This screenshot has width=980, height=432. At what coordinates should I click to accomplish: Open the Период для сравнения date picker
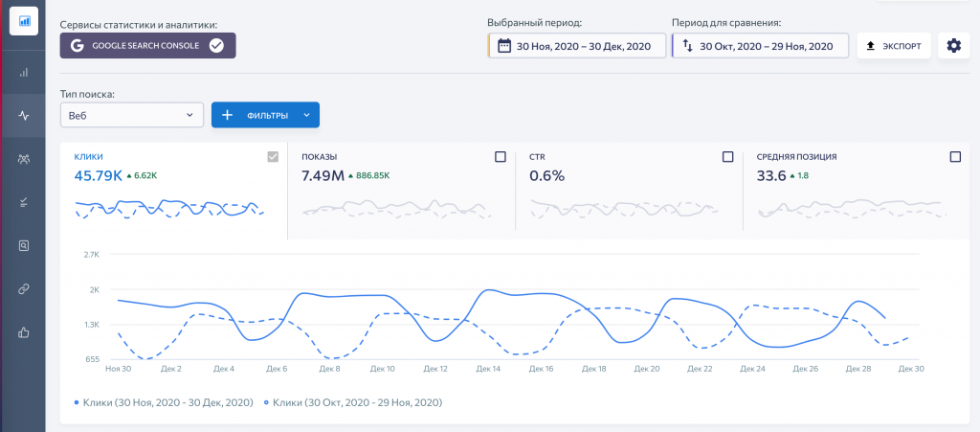pyautogui.click(x=760, y=45)
